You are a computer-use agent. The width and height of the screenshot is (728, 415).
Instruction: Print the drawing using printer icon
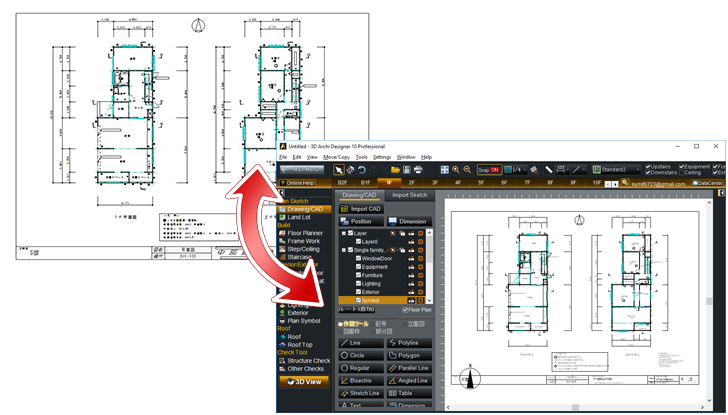(x=418, y=170)
